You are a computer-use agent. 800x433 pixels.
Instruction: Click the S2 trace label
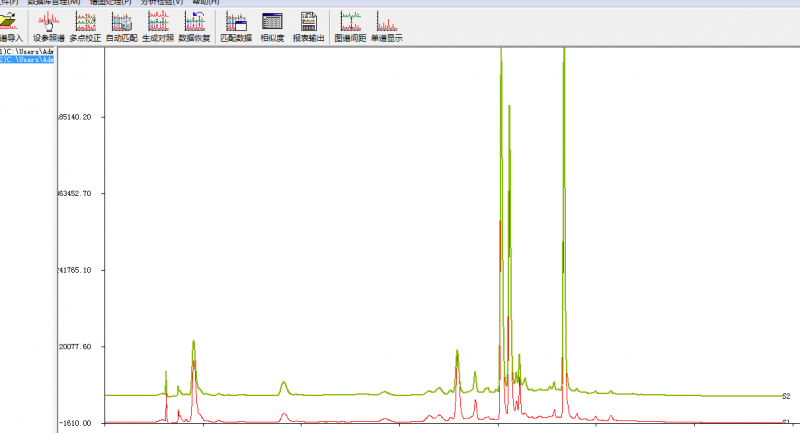coord(786,396)
